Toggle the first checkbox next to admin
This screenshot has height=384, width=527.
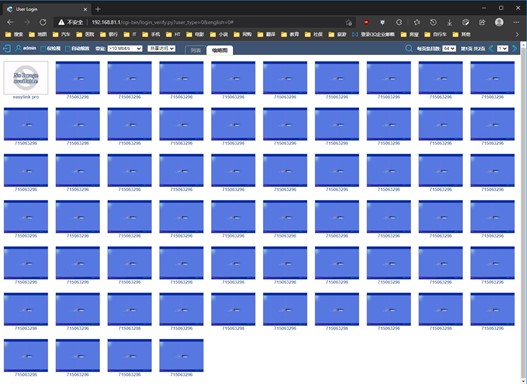click(x=43, y=49)
